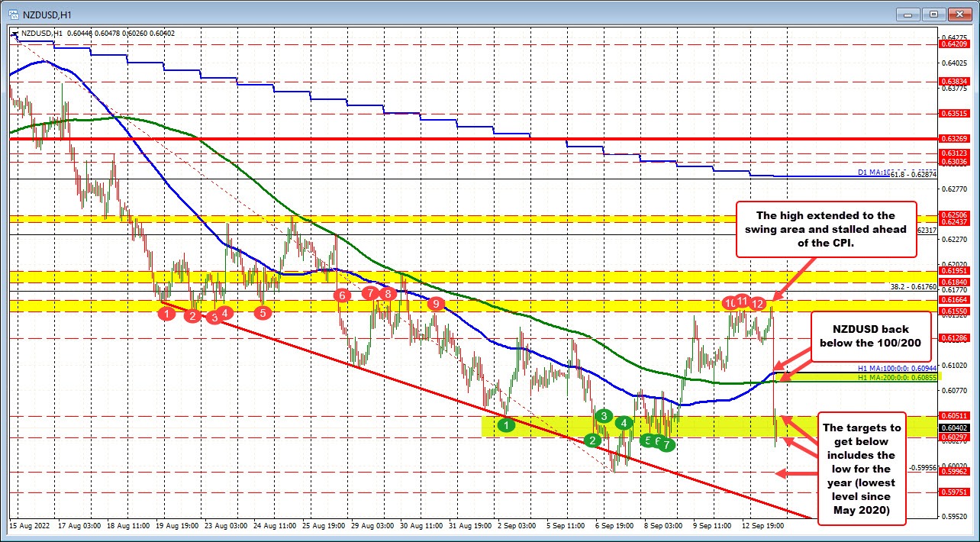Image resolution: width=980 pixels, height=542 pixels.
Task: Select the 0.64209 red price label
Action: coord(953,44)
